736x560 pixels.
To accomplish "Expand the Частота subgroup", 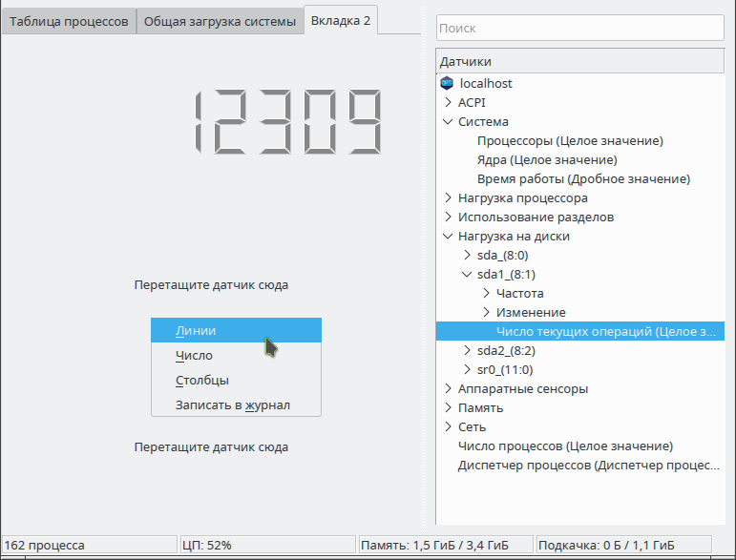I will (x=486, y=293).
